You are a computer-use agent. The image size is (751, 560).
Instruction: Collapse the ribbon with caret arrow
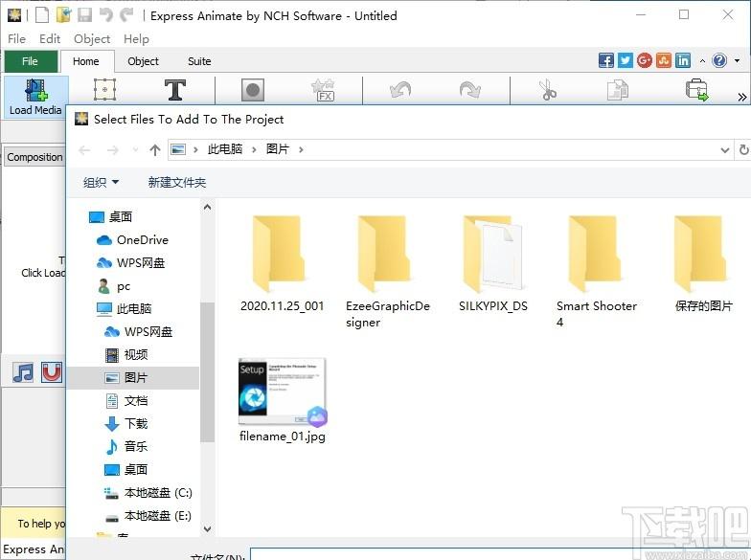[x=702, y=61]
